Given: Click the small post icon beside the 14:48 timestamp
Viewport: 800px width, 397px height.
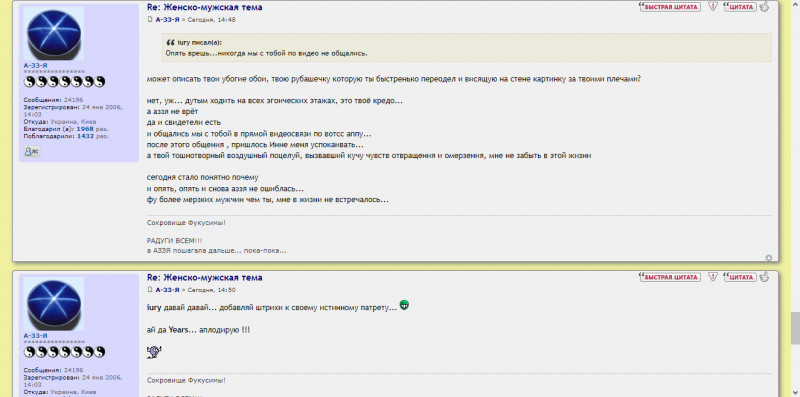Looking at the screenshot, I should 150,19.
